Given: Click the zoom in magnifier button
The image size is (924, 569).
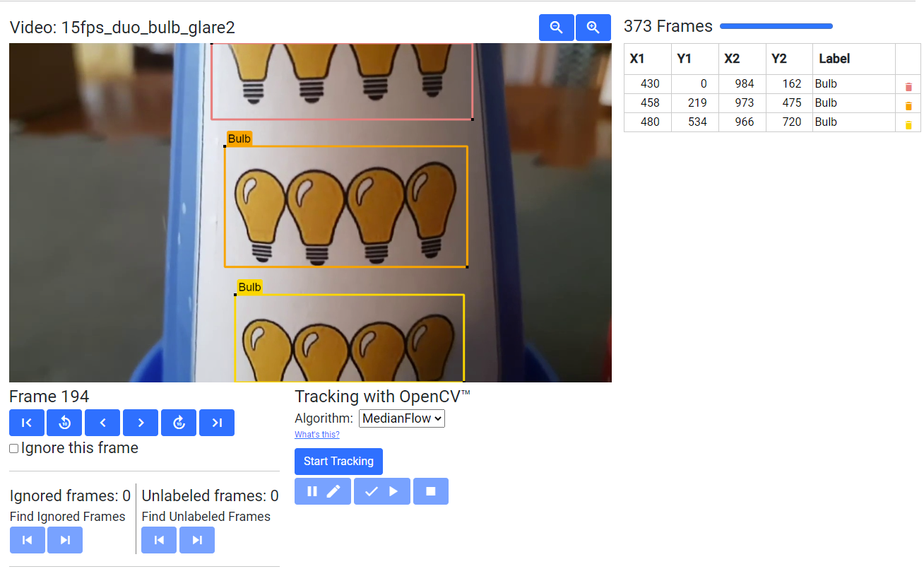Looking at the screenshot, I should pyautogui.click(x=593, y=28).
